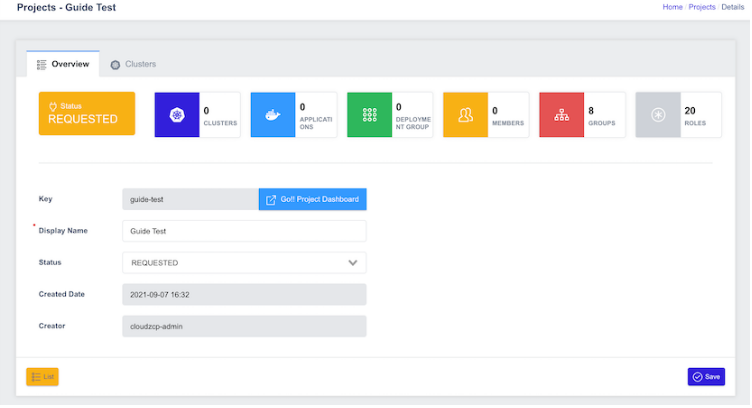This screenshot has width=752, height=408.
Task: Click the 0 MEMBERS count text
Action: (508, 116)
